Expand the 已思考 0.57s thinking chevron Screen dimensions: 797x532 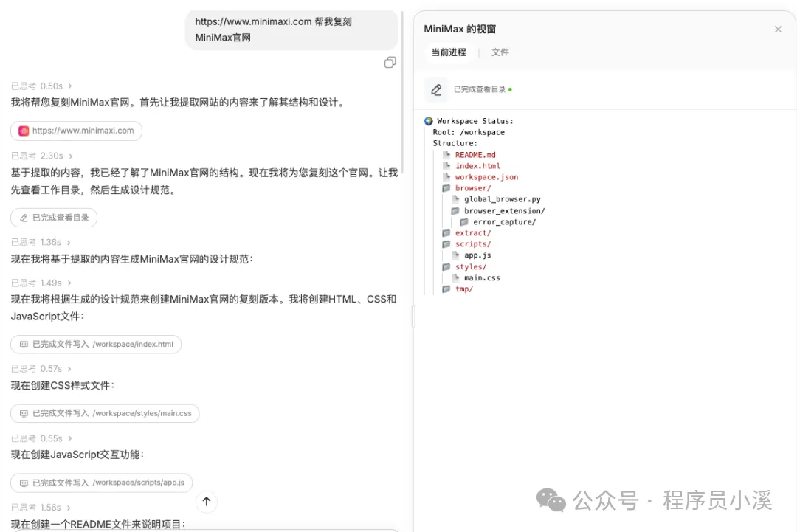pyautogui.click(x=69, y=369)
